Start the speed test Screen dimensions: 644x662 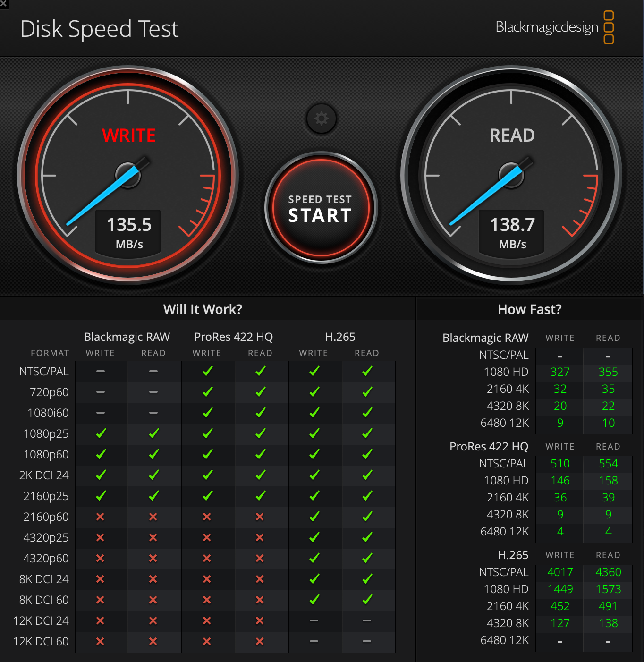321,208
